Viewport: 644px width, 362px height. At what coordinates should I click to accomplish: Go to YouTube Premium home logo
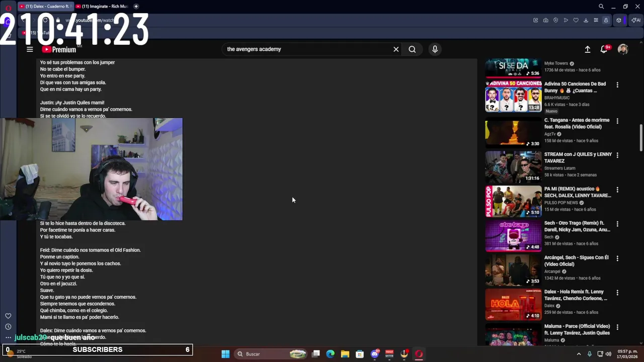pyautogui.click(x=59, y=49)
